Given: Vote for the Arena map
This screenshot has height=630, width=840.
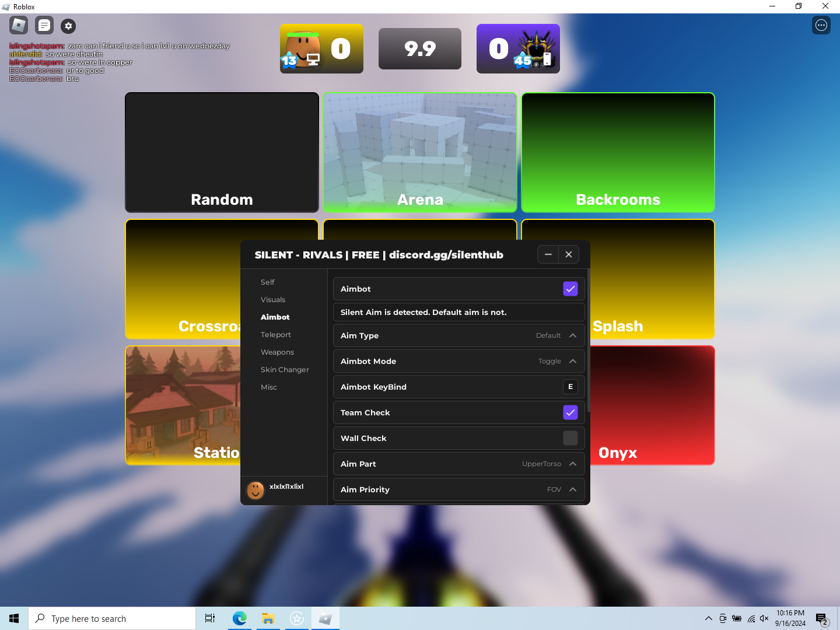Looking at the screenshot, I should point(420,152).
